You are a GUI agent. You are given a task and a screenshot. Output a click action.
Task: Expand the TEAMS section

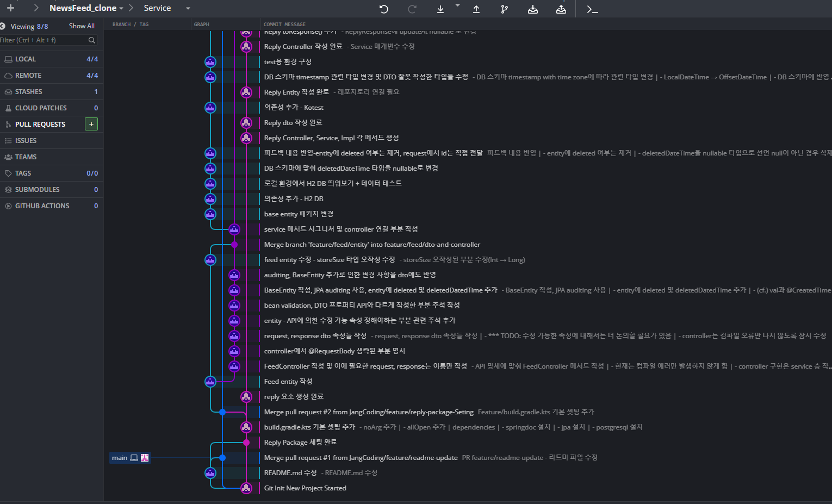click(x=52, y=157)
